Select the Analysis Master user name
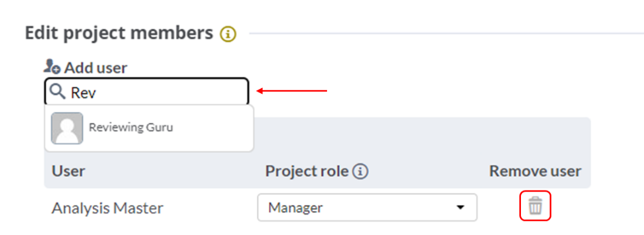 click(x=107, y=207)
